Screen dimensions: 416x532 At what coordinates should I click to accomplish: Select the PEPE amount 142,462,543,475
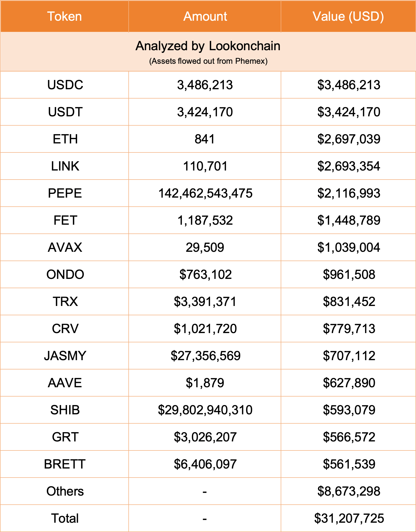[205, 193]
